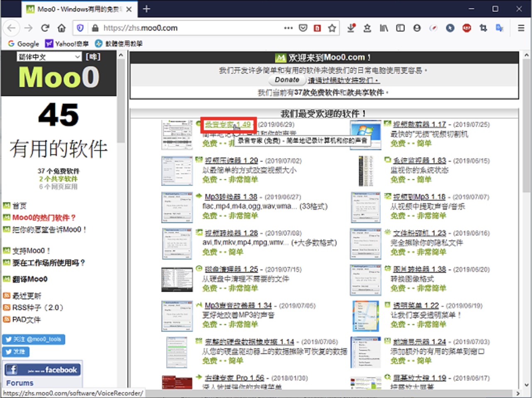Open the video to Mp3 1.18 link
This screenshot has width=532, height=398.
[419, 197]
